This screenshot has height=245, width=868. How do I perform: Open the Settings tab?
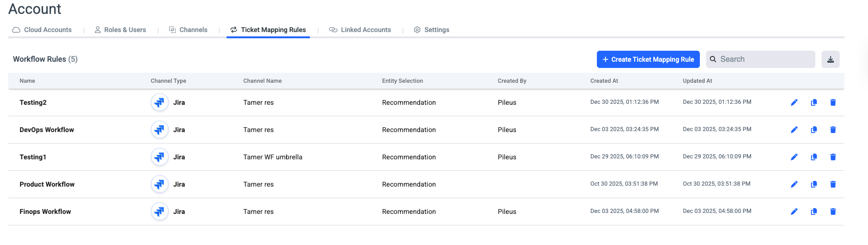[x=432, y=30]
